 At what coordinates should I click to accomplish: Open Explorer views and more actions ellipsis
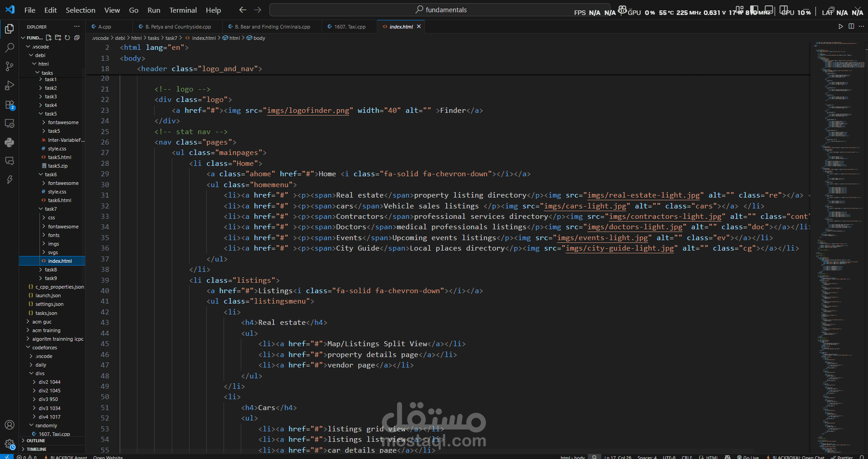click(x=77, y=27)
